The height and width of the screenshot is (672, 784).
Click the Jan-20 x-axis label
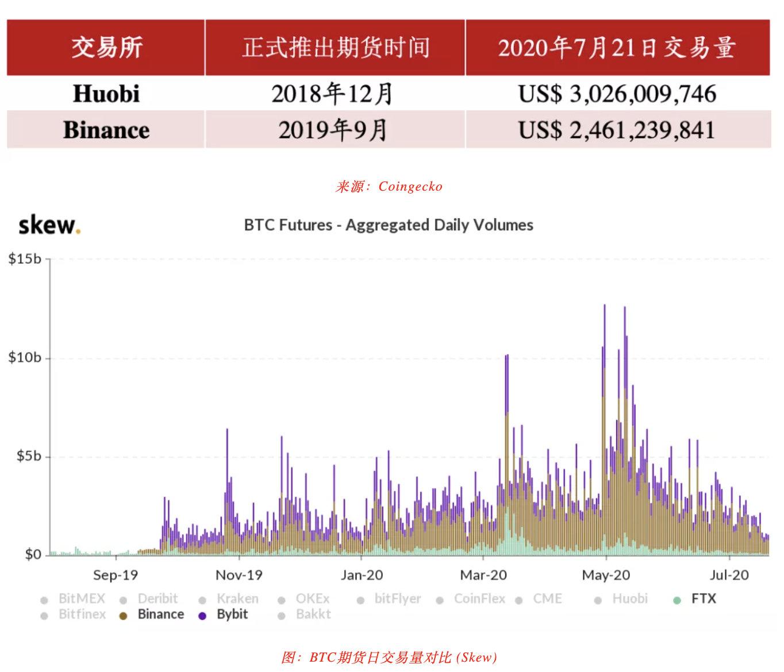point(362,575)
